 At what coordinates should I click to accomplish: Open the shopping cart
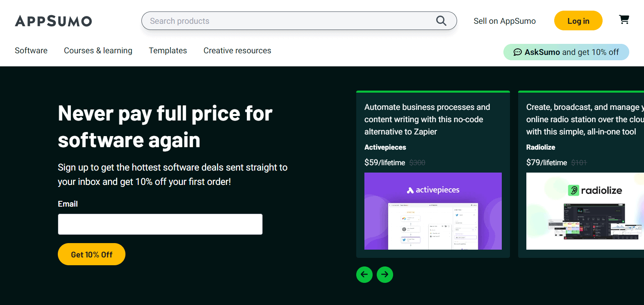click(x=624, y=20)
